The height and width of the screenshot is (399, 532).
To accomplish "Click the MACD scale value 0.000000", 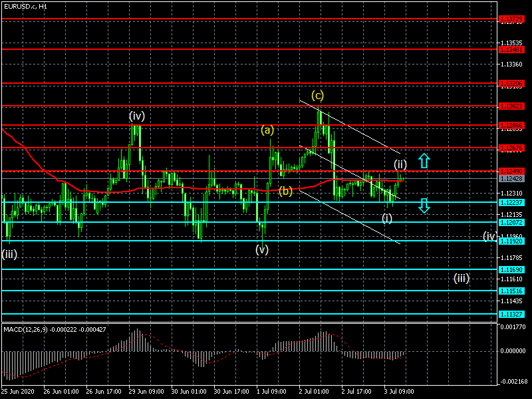I will click(x=513, y=351).
